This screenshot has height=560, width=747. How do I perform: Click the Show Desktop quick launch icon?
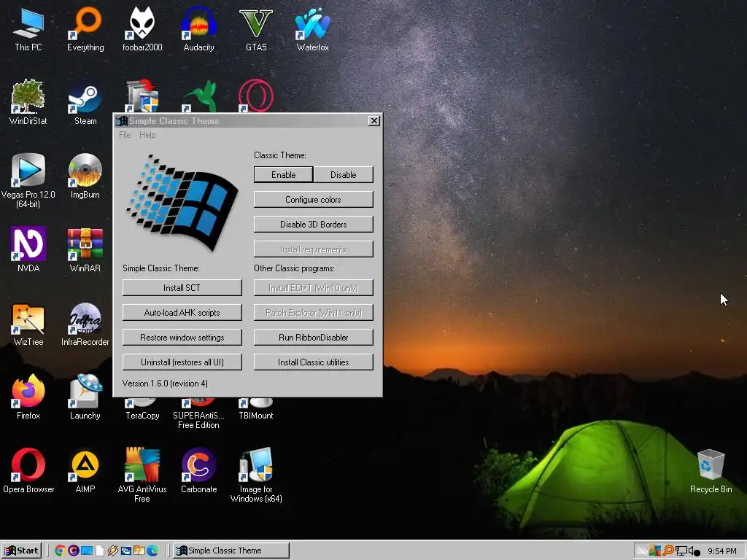pos(87,551)
